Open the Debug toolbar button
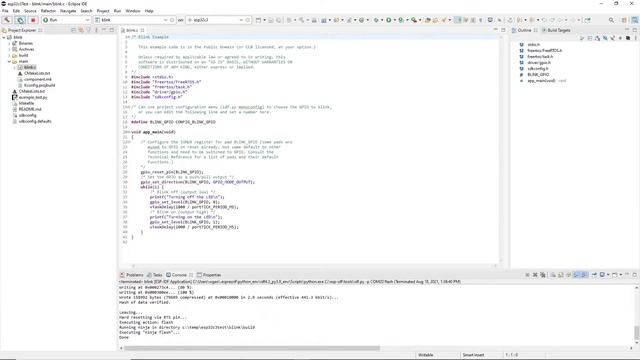The image size is (640, 360). pyautogui.click(x=376, y=20)
